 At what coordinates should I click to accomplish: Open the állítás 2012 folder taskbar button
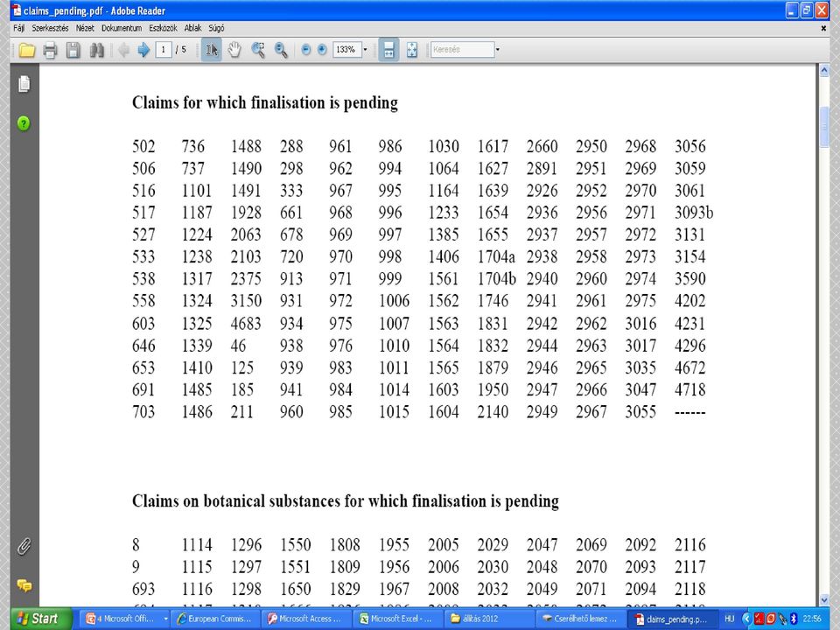point(490,619)
